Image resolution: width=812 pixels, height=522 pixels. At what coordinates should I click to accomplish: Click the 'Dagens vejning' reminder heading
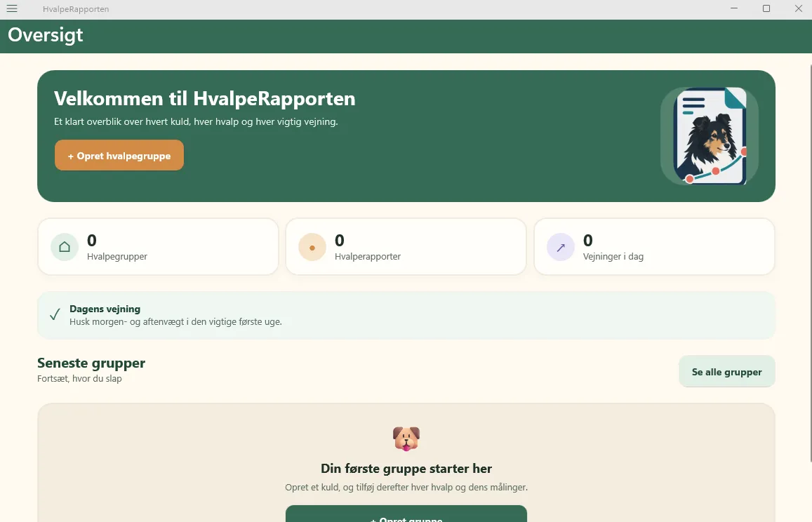tap(105, 309)
